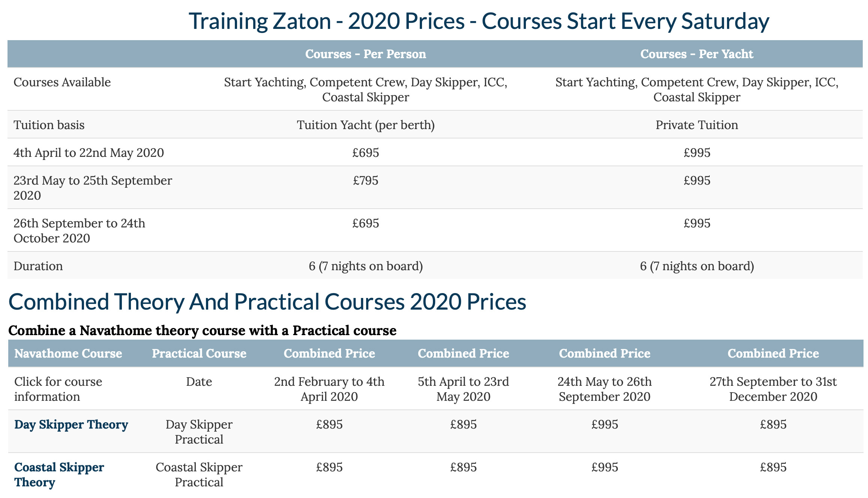Click the 4th April to 22nd May row label
This screenshot has height=498, width=868.
point(89,153)
